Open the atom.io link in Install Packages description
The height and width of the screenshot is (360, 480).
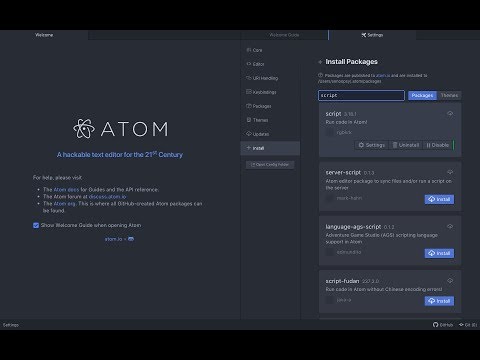[x=383, y=76]
